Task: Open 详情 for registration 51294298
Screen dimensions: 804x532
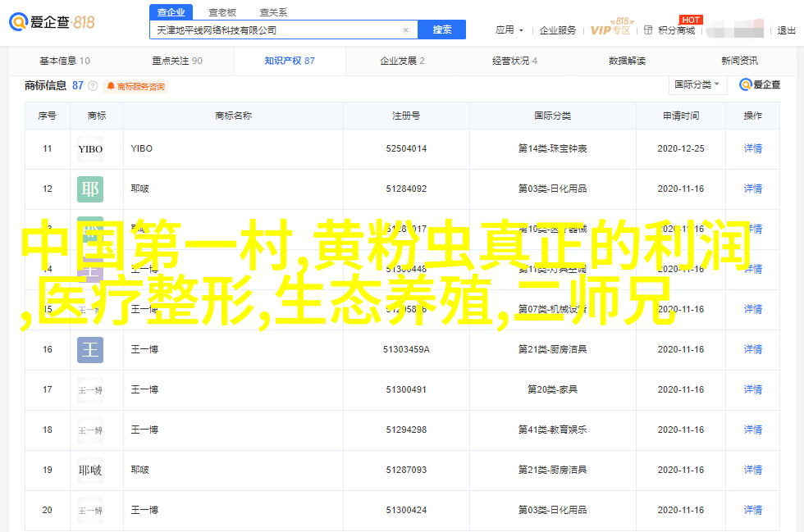Action: [753, 430]
